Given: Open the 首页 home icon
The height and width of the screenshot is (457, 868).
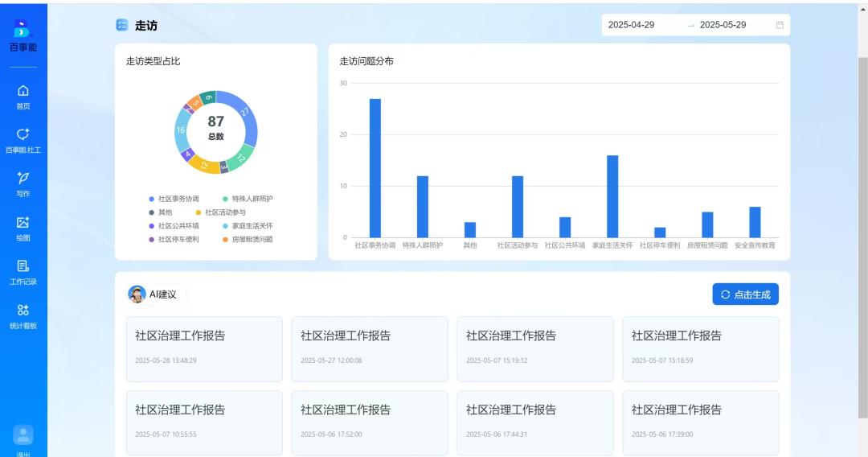Looking at the screenshot, I should coord(23,91).
